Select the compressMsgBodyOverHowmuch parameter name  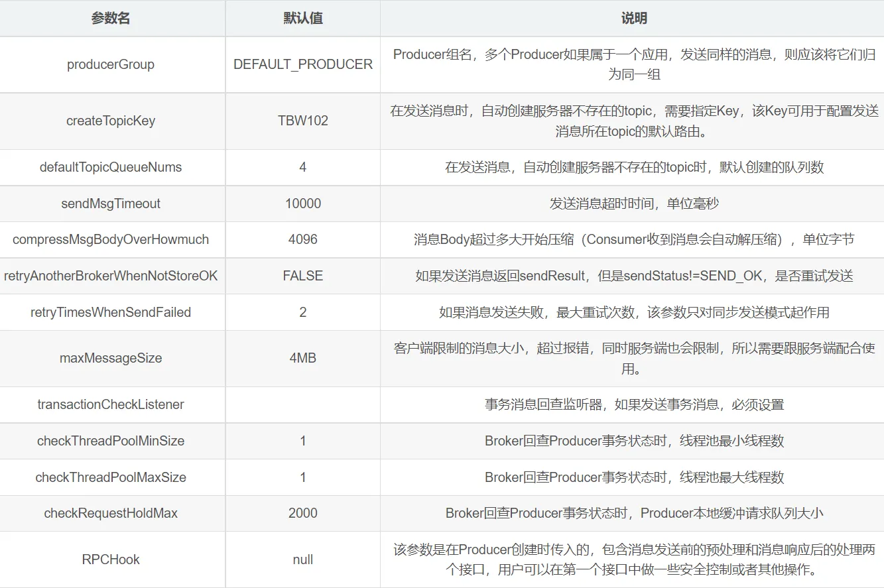click(x=111, y=239)
